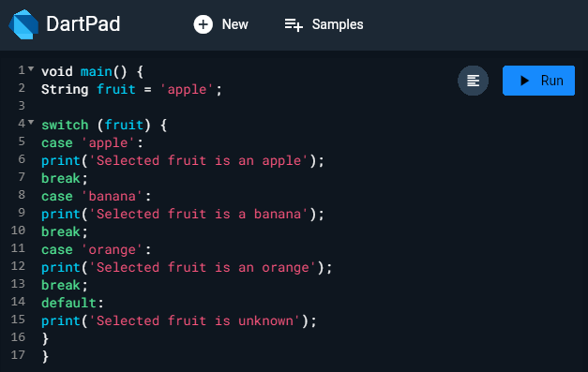Click the plus circle New icon
This screenshot has width=588, height=372.
click(203, 24)
